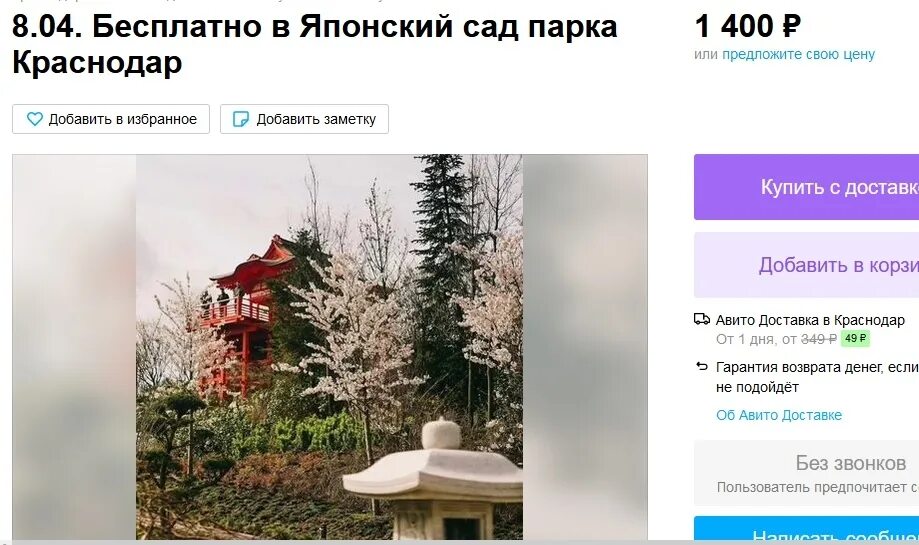
Task: Click the heart icon for favorites
Action: 35,119
